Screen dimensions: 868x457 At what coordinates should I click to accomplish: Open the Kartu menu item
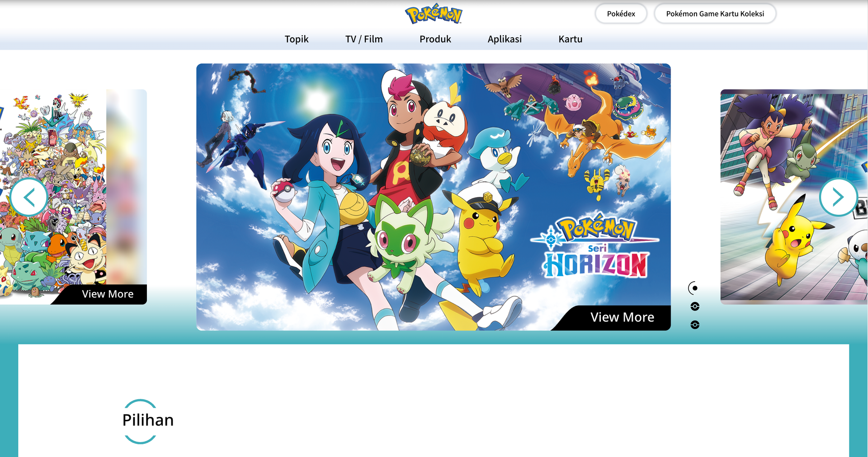click(570, 39)
